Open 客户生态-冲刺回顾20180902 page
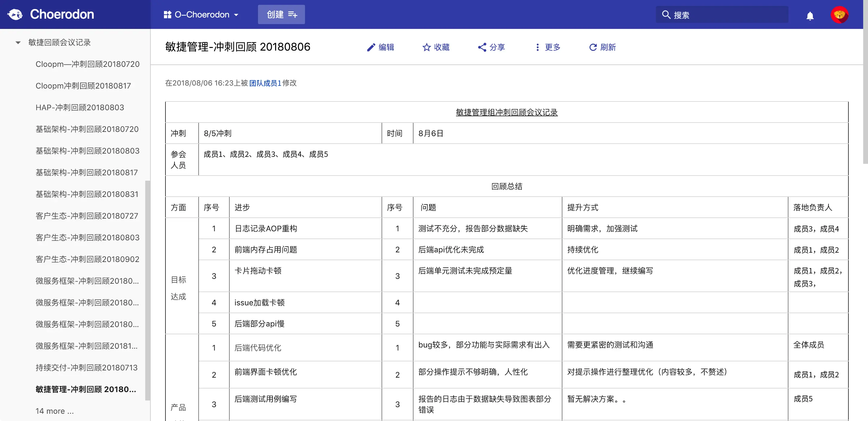This screenshot has width=868, height=421. [x=87, y=259]
